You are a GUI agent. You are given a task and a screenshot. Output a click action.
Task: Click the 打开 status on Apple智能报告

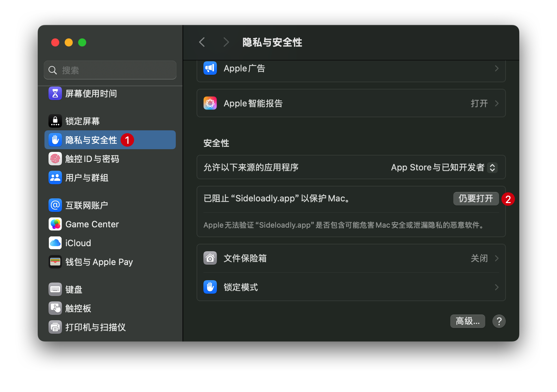[x=479, y=103]
